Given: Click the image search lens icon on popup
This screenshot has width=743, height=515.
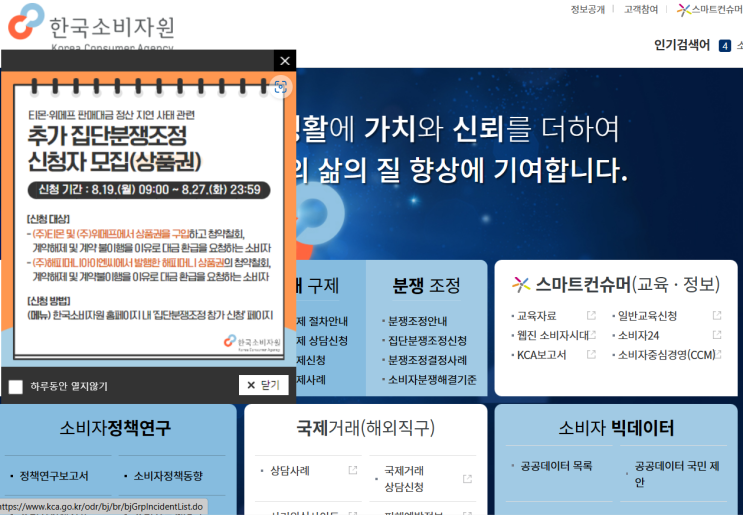Looking at the screenshot, I should coord(281,87).
